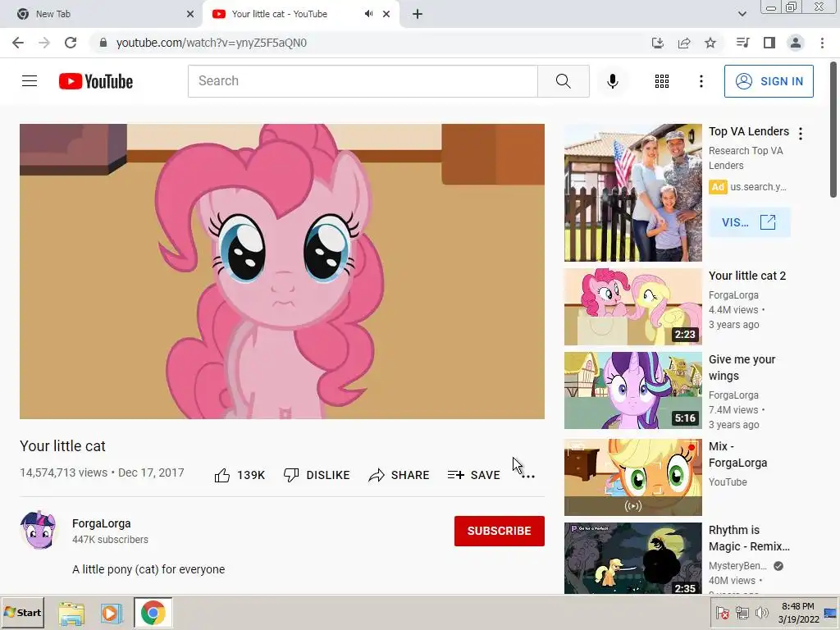Share the video
The height and width of the screenshot is (630, 840).
(x=399, y=475)
